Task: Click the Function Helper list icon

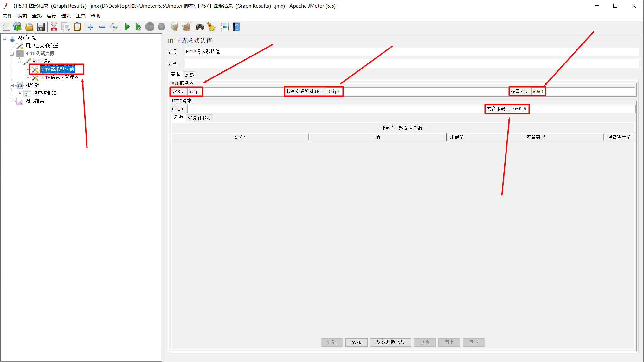Action: tap(224, 27)
